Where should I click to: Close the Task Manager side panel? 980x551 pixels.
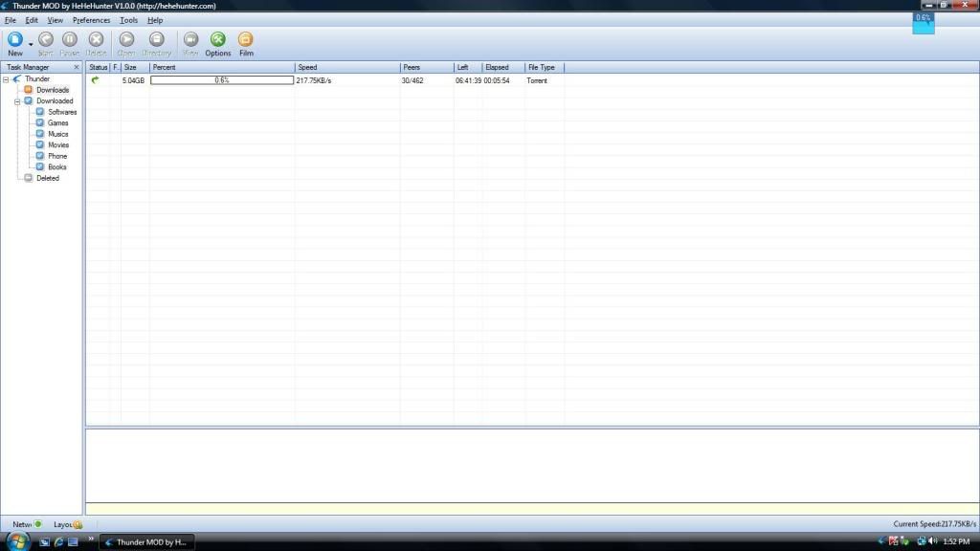[x=77, y=68]
